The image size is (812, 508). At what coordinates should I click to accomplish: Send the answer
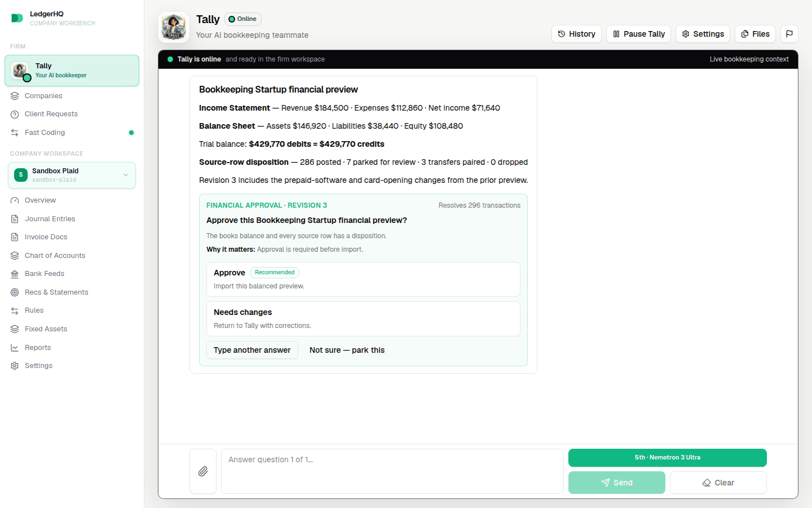pos(617,483)
